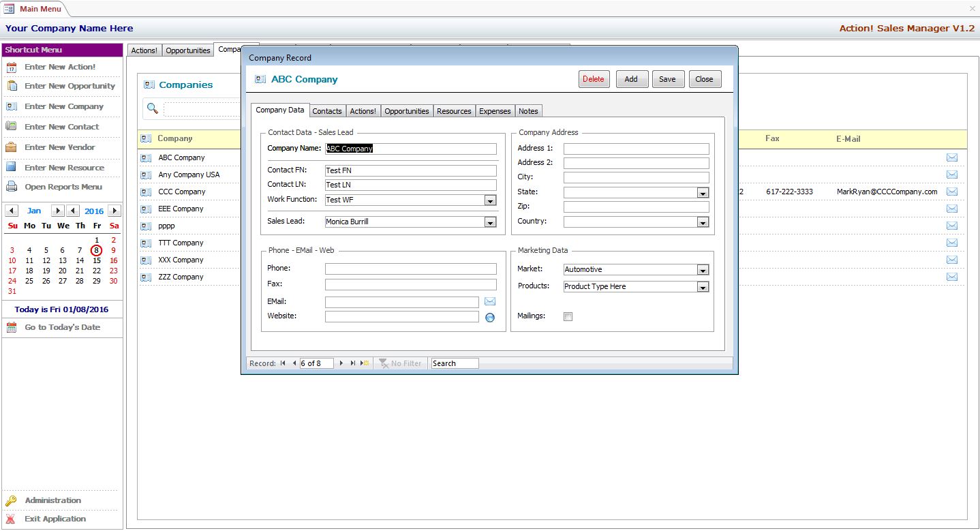Open the EEE Company record icon
This screenshot has width=980, height=531.
coord(146,209)
